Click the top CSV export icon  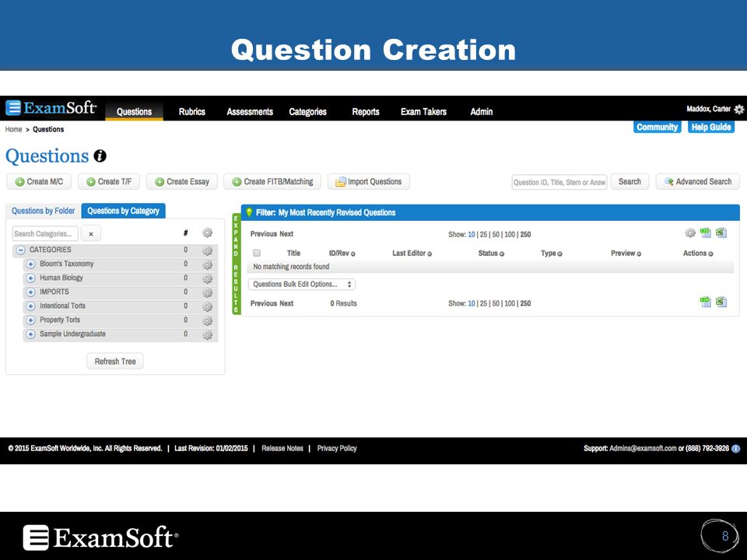click(x=706, y=233)
